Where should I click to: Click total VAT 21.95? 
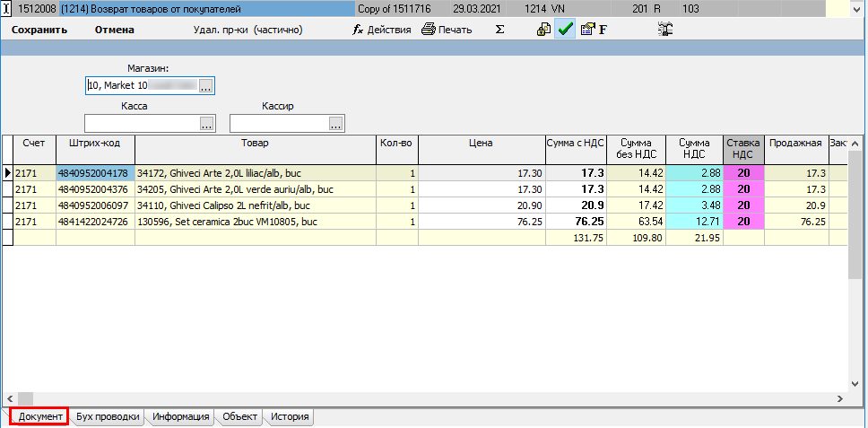[x=694, y=238]
